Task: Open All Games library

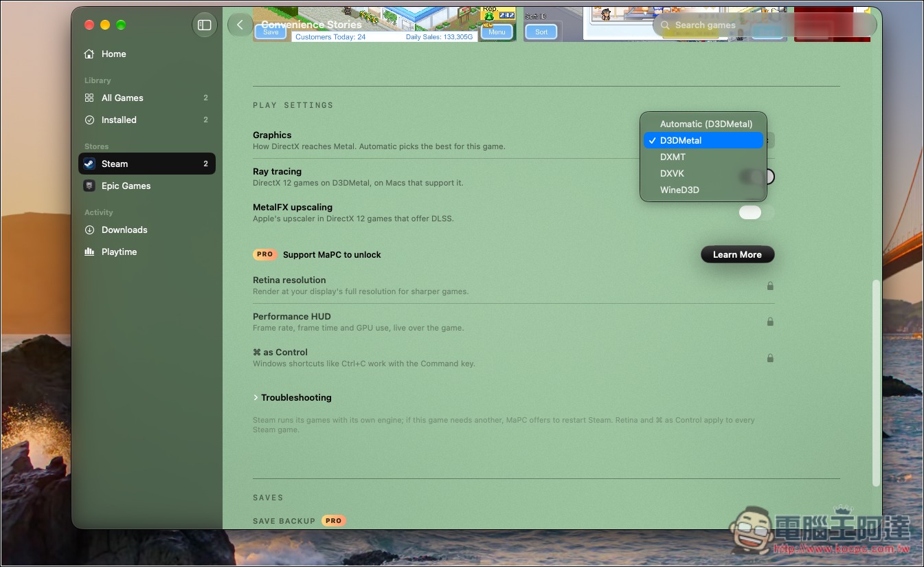Action: (147, 98)
